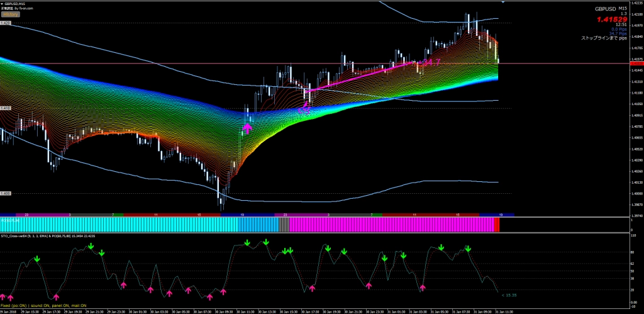Image resolution: width=644 pixels, height=314 pixels.
Task: Click the magenta 34.7 pips label on chart
Action: coord(430,63)
